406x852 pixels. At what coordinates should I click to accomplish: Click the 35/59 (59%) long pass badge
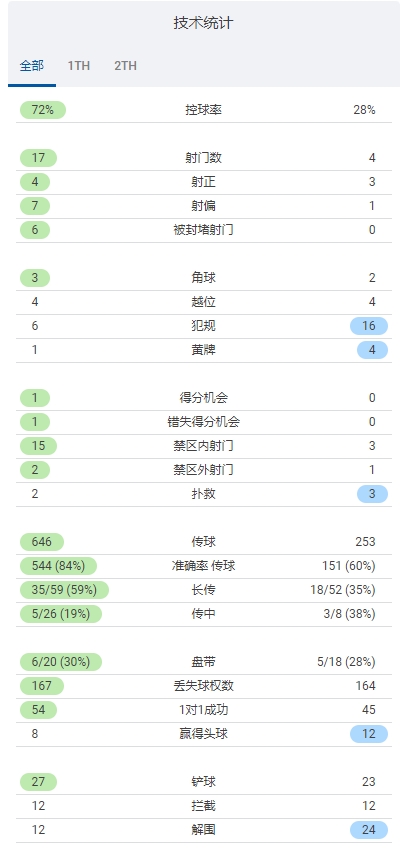click(64, 590)
